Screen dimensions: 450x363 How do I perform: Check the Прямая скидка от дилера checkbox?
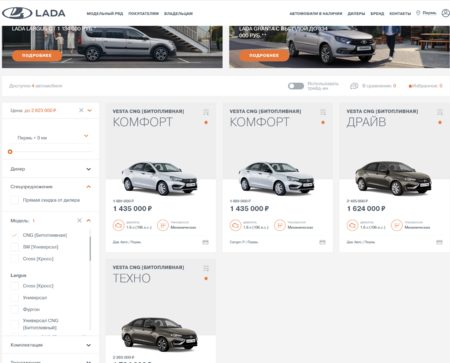14,200
